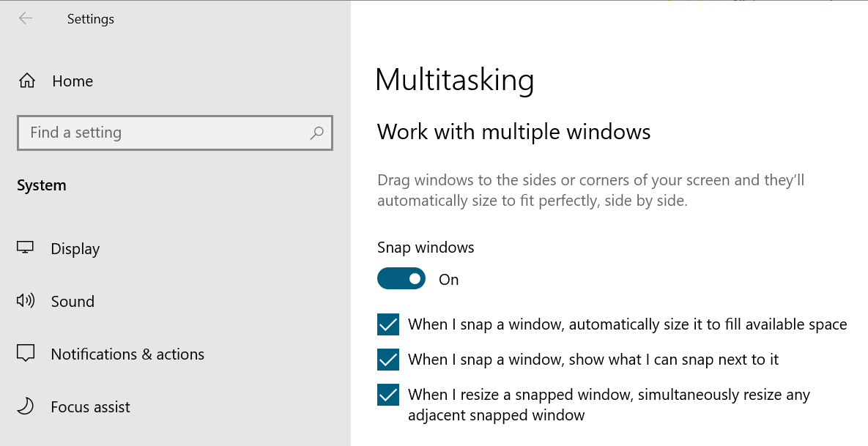The width and height of the screenshot is (868, 446).
Task: Click the back arrow in Settings header
Action: [x=26, y=19]
